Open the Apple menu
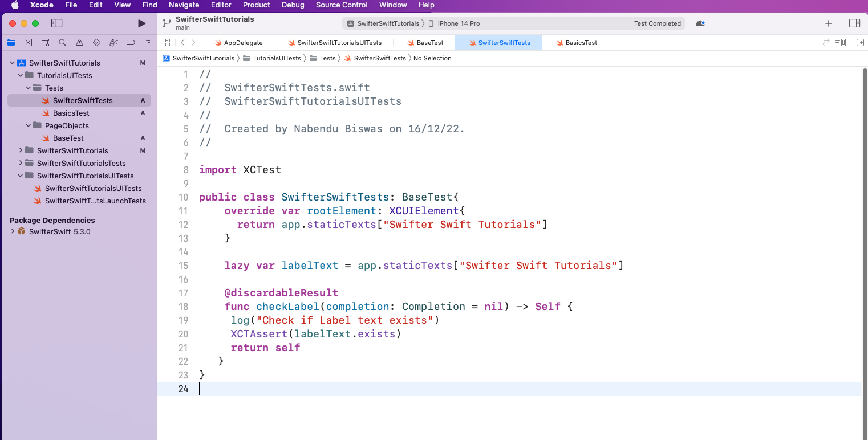This screenshot has height=440, width=868. 15,5
